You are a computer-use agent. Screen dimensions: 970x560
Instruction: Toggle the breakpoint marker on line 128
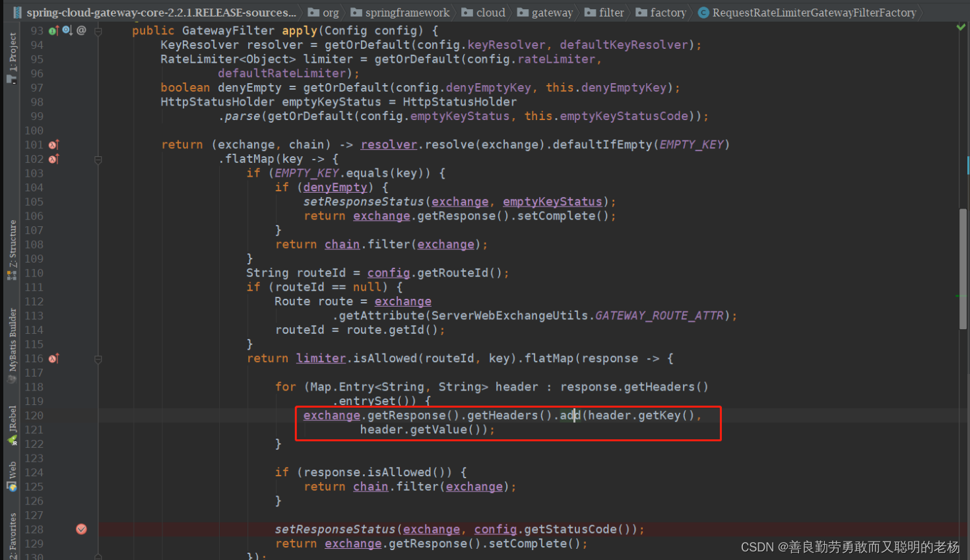click(81, 528)
